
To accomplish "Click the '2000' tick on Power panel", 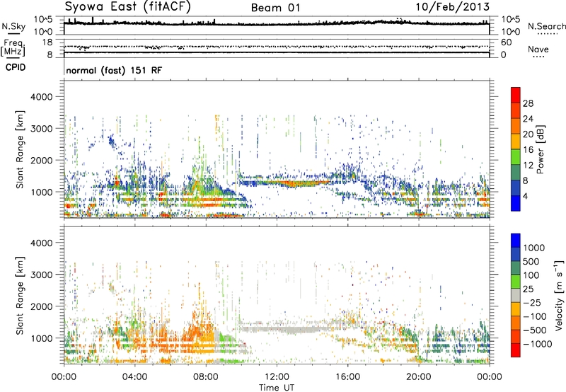I will [x=41, y=160].
